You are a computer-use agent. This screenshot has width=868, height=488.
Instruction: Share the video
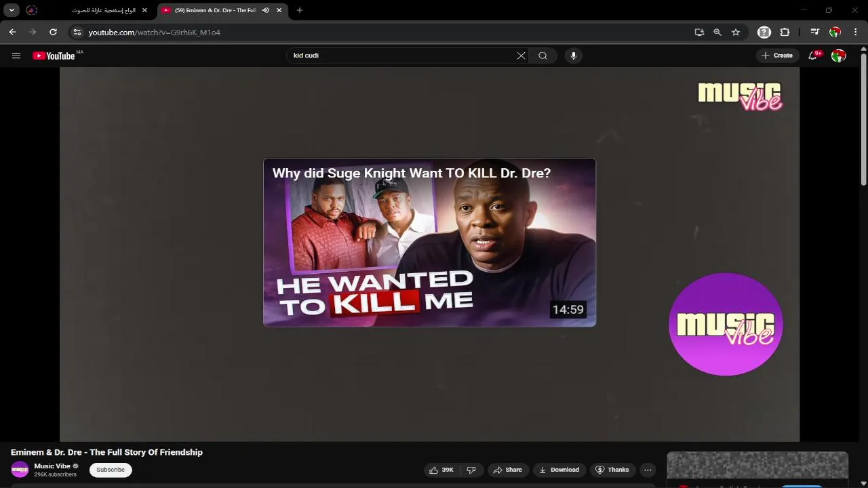[507, 470]
